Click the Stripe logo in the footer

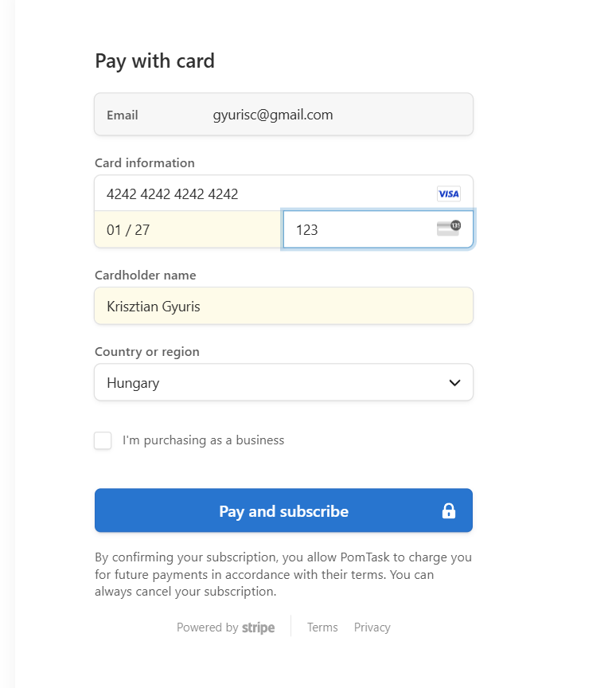point(259,627)
